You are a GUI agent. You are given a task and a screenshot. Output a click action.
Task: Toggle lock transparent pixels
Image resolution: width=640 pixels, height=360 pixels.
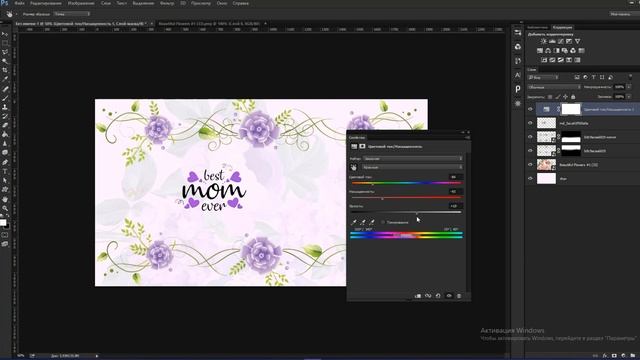pos(550,97)
